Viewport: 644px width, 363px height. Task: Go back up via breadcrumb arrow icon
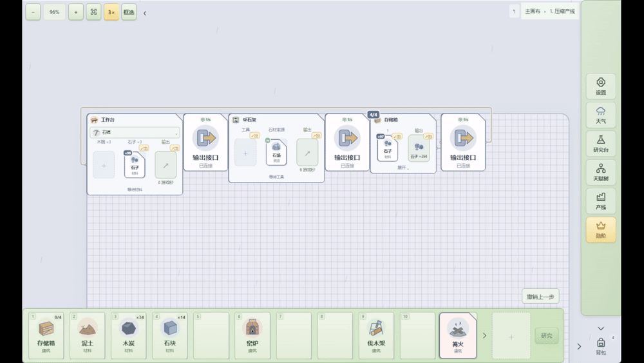coord(514,11)
